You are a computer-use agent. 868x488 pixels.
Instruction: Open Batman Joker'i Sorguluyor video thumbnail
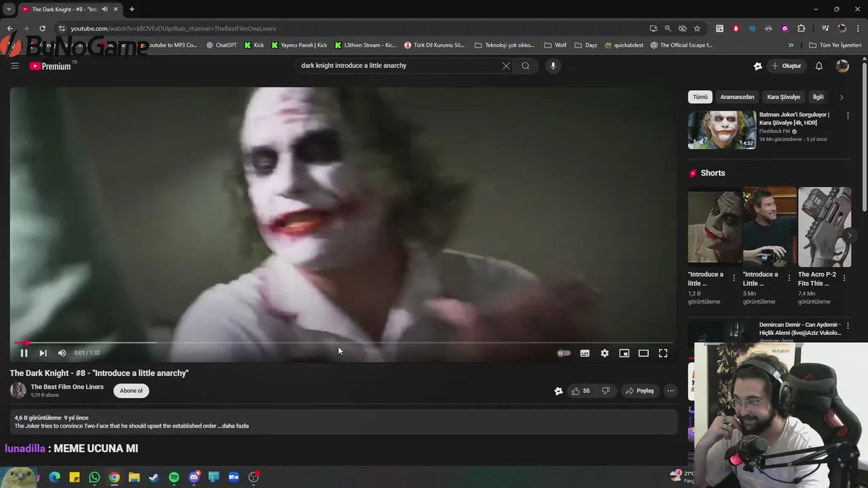coord(722,130)
